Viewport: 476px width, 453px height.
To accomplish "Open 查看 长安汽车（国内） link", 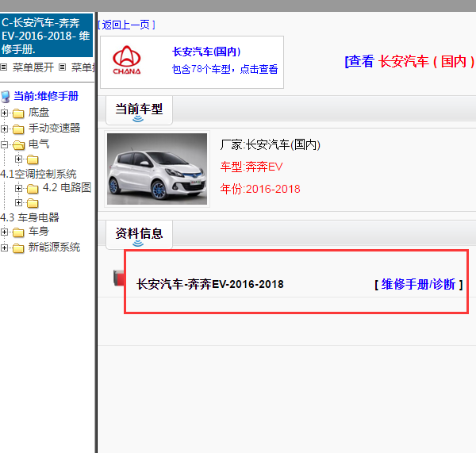I will [x=410, y=62].
